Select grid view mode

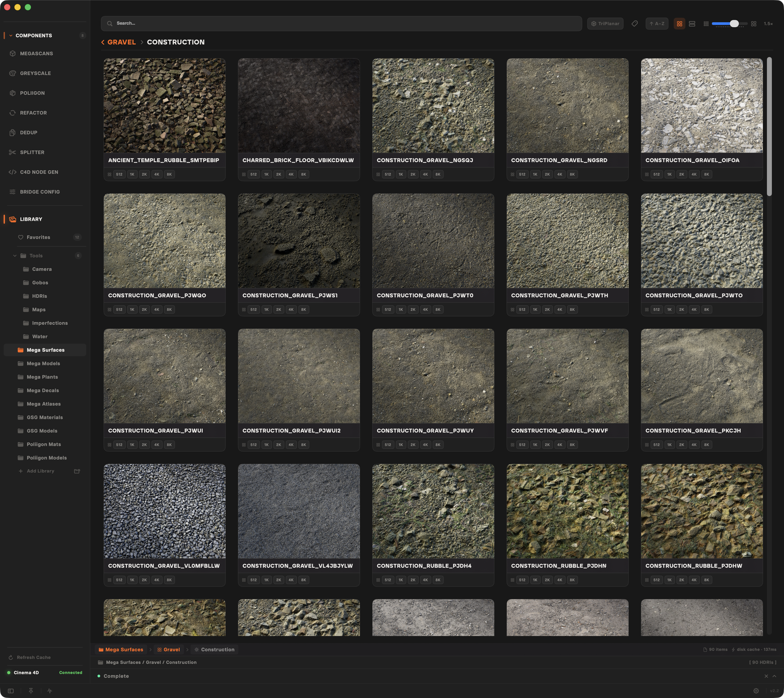click(x=679, y=24)
